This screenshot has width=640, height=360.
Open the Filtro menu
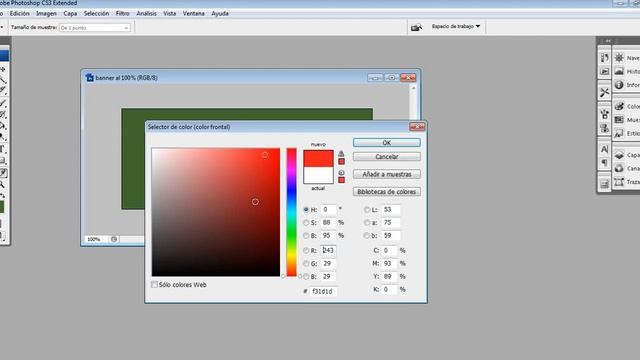tap(122, 13)
